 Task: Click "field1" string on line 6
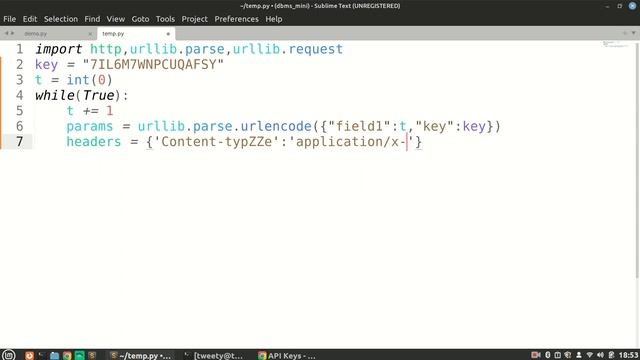[x=359, y=126]
